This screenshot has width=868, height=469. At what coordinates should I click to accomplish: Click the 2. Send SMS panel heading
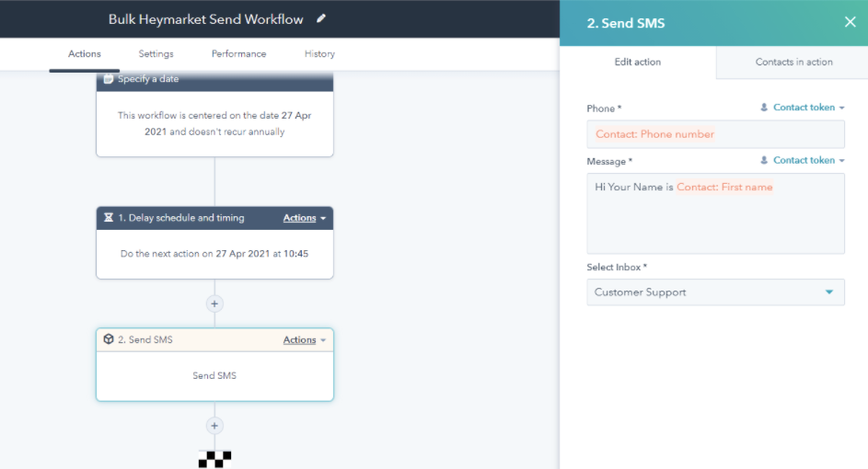point(626,23)
